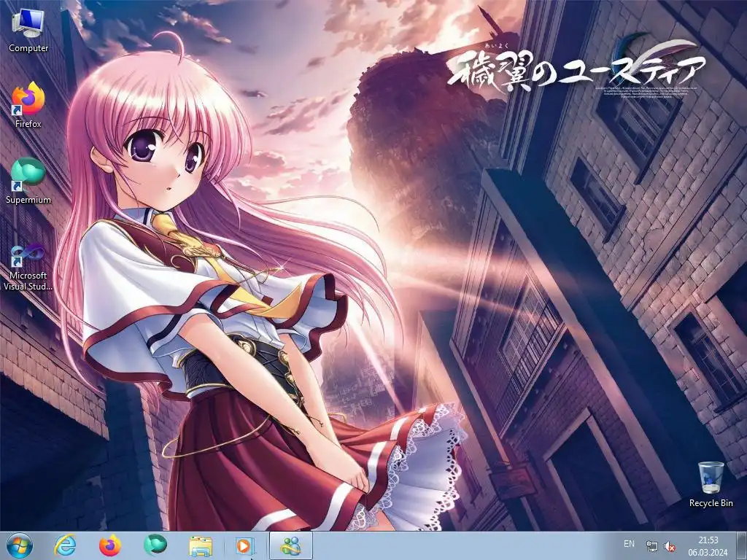The image size is (747, 560).
Task: Select the Microsoft Visual Studio shortcut
Action: pyautogui.click(x=28, y=267)
